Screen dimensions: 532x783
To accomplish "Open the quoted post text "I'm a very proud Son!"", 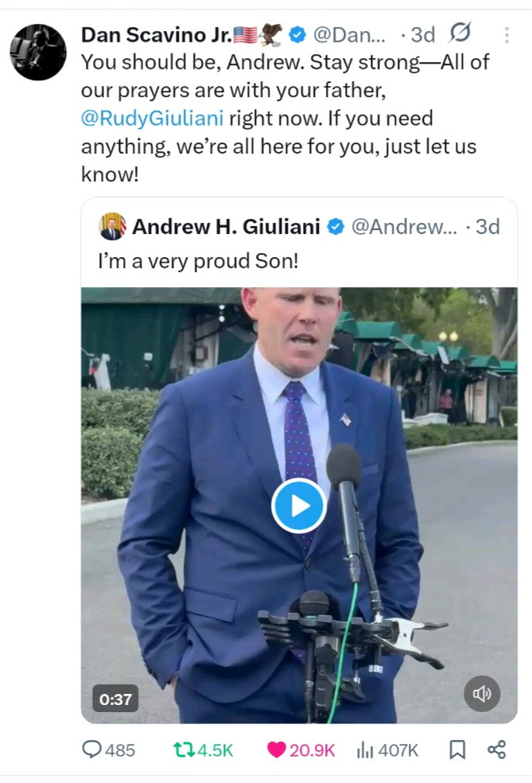I will pyautogui.click(x=198, y=260).
